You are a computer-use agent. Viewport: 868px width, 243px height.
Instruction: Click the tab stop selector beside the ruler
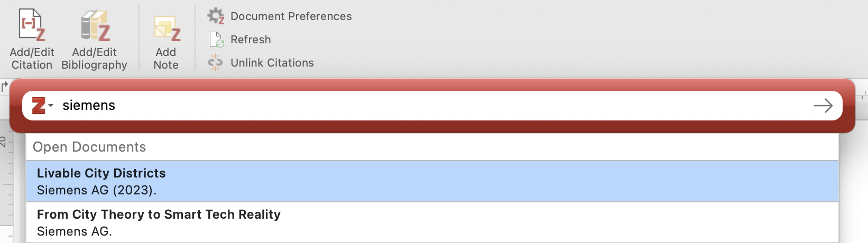click(x=5, y=86)
